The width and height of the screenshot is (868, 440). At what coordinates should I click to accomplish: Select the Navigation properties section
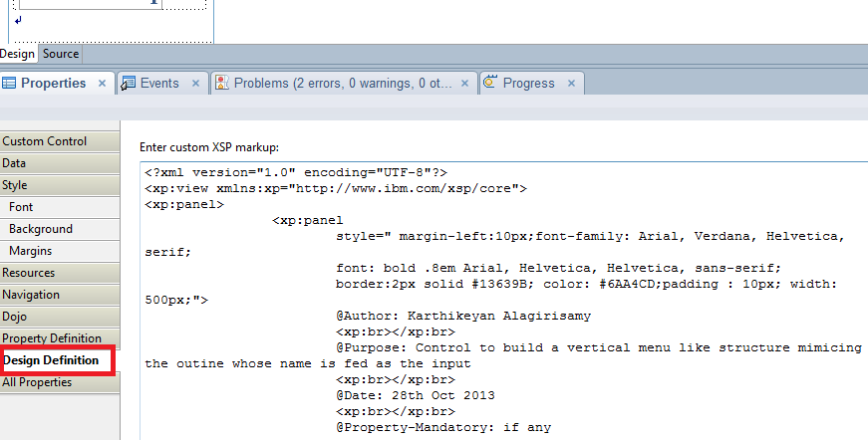click(x=60, y=295)
